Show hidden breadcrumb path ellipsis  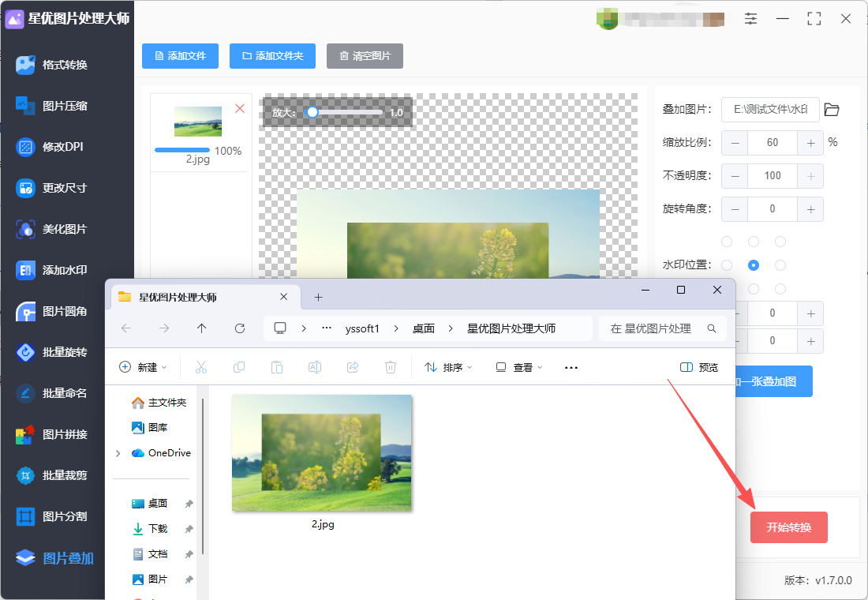[x=327, y=328]
